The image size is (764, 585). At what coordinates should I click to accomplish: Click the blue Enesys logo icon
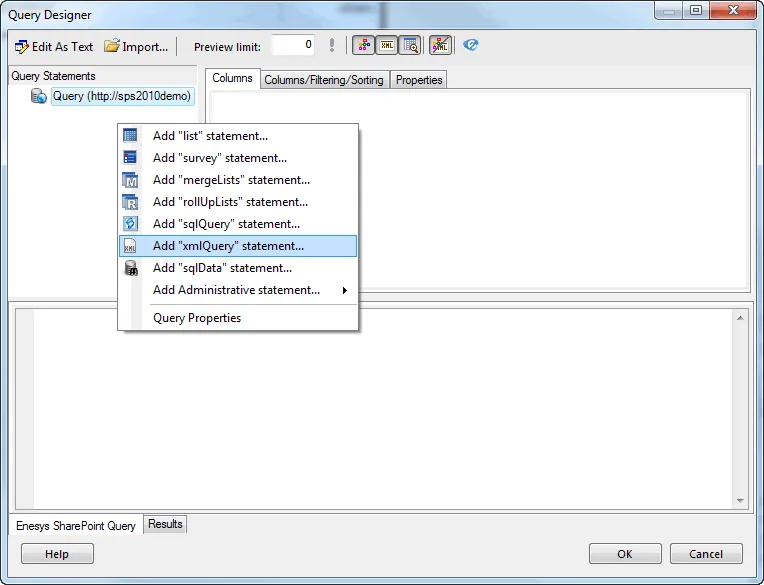471,45
